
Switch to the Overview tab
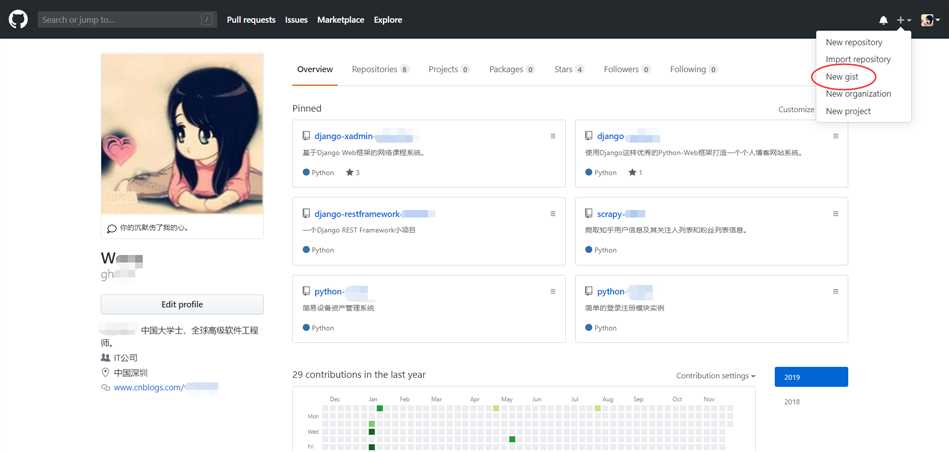tap(315, 70)
